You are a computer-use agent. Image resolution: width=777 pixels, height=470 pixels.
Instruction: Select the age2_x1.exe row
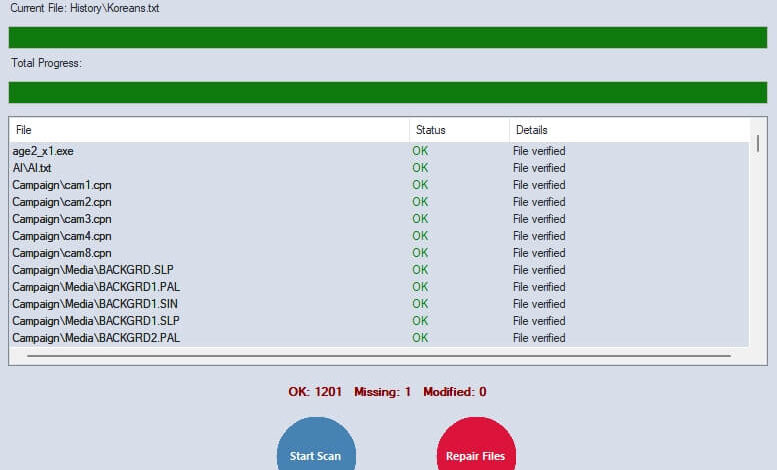pyautogui.click(x=379, y=151)
